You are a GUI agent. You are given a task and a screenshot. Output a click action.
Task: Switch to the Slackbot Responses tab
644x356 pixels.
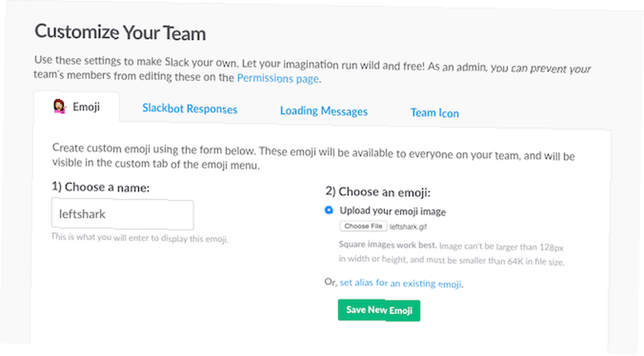click(x=190, y=109)
